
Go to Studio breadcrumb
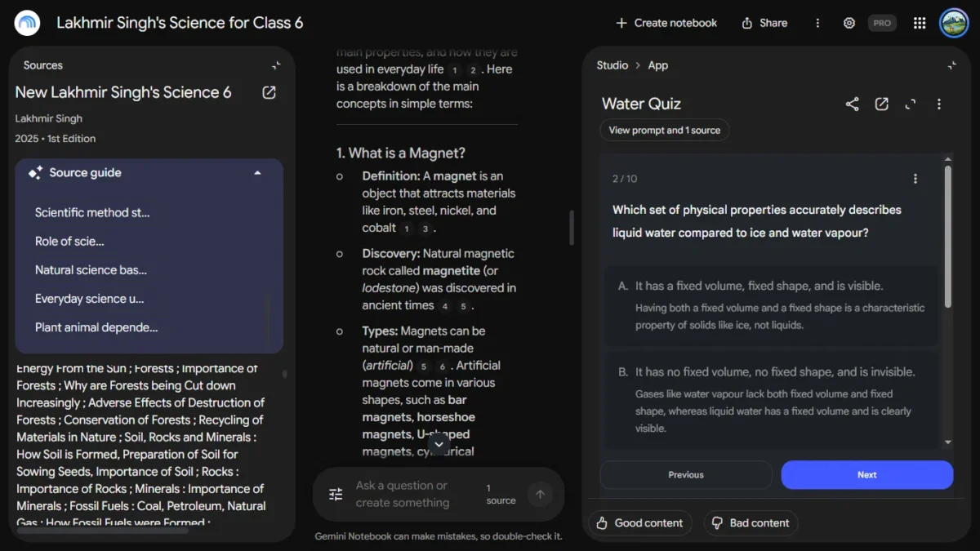pyautogui.click(x=612, y=65)
